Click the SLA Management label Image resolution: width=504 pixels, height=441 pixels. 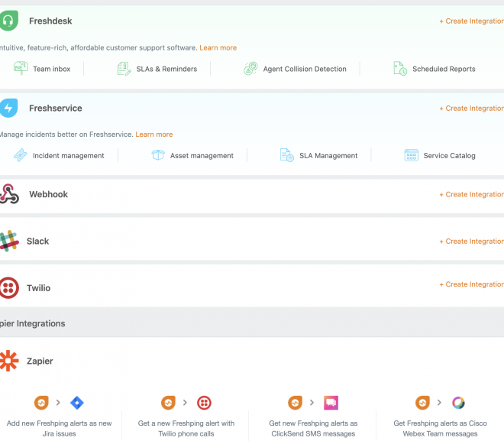pos(328,156)
